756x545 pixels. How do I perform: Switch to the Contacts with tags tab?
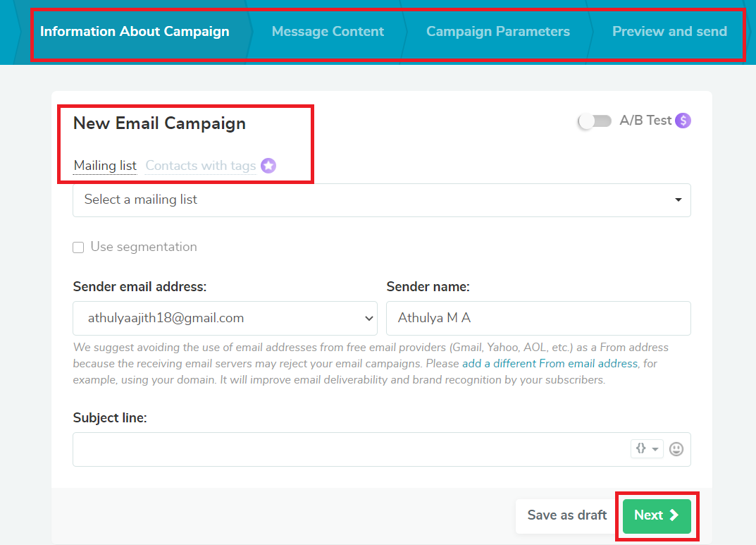click(201, 166)
